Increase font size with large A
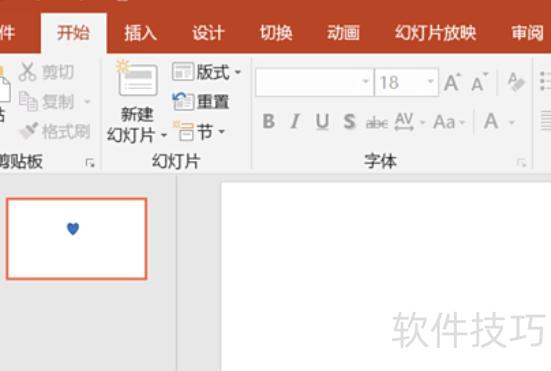Viewport: 551px width, 371px height. [452, 82]
